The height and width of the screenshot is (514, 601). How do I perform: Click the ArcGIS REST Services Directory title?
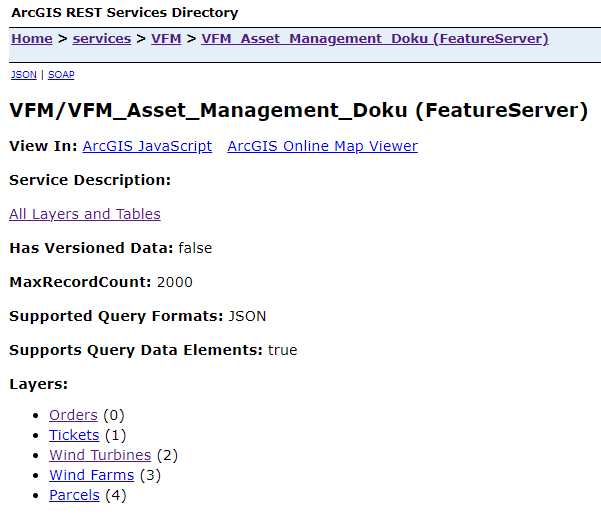tap(124, 13)
